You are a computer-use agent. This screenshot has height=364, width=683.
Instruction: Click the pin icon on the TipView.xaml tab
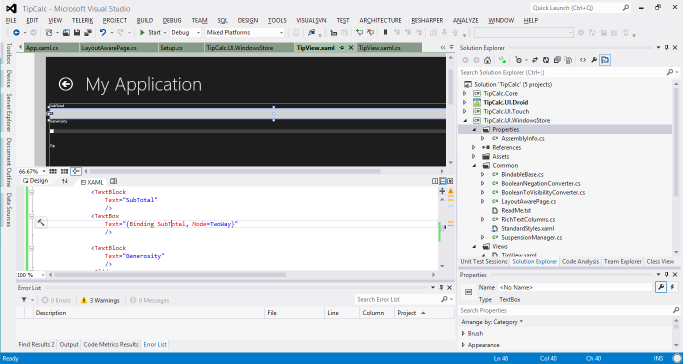tap(342, 48)
